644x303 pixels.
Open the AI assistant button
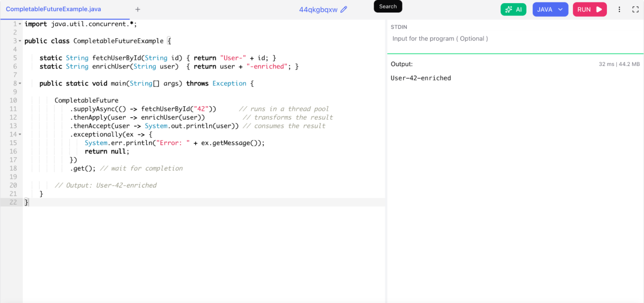coord(513,9)
